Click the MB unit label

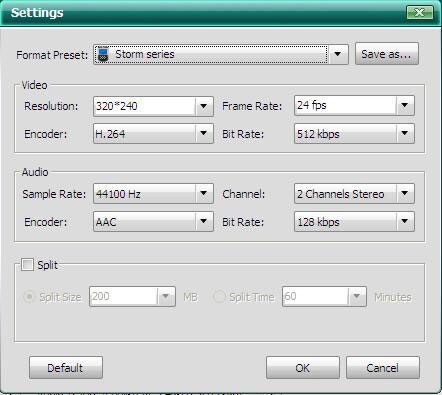pos(191,297)
